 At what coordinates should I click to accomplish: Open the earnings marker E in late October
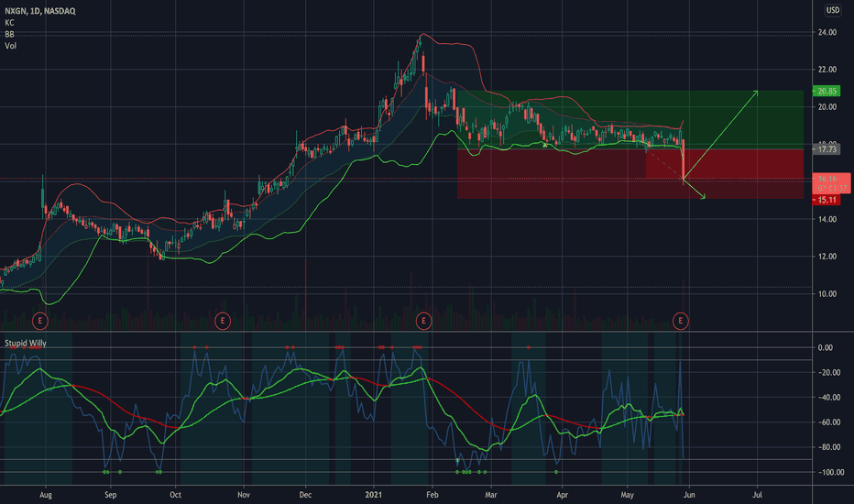click(223, 321)
